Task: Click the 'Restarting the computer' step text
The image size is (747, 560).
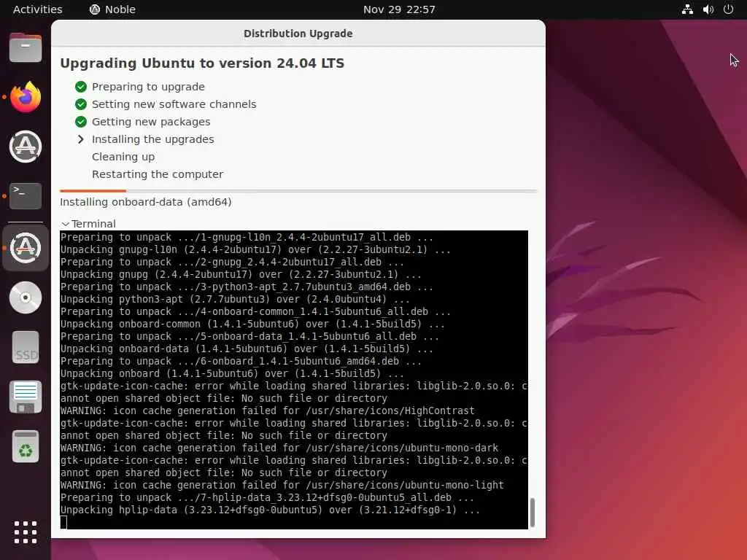Action: pos(158,174)
